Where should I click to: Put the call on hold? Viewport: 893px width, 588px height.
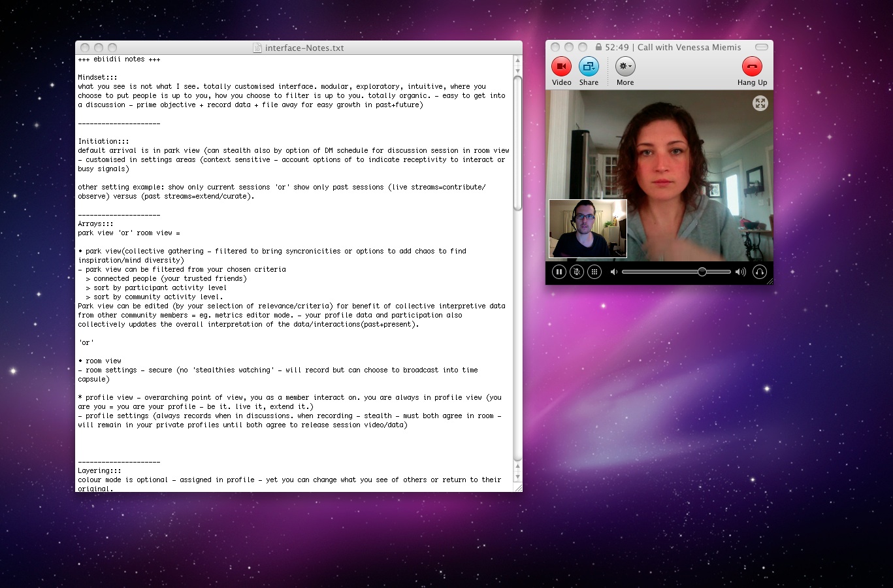point(559,272)
